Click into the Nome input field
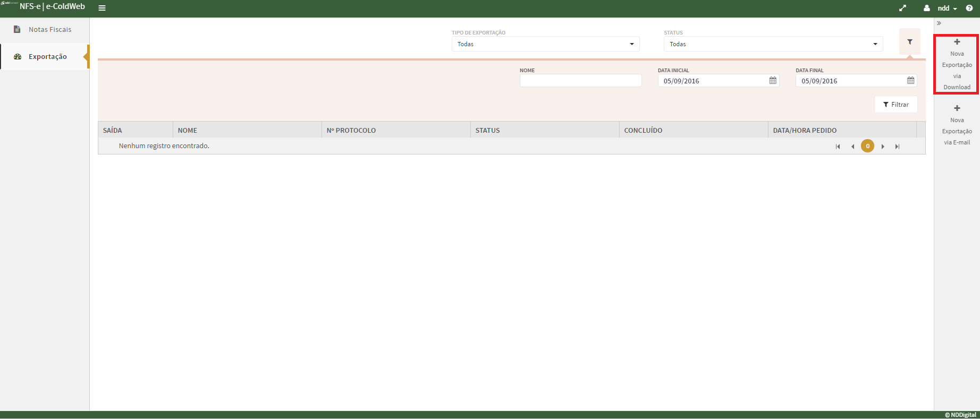The image size is (980, 419). click(x=580, y=81)
